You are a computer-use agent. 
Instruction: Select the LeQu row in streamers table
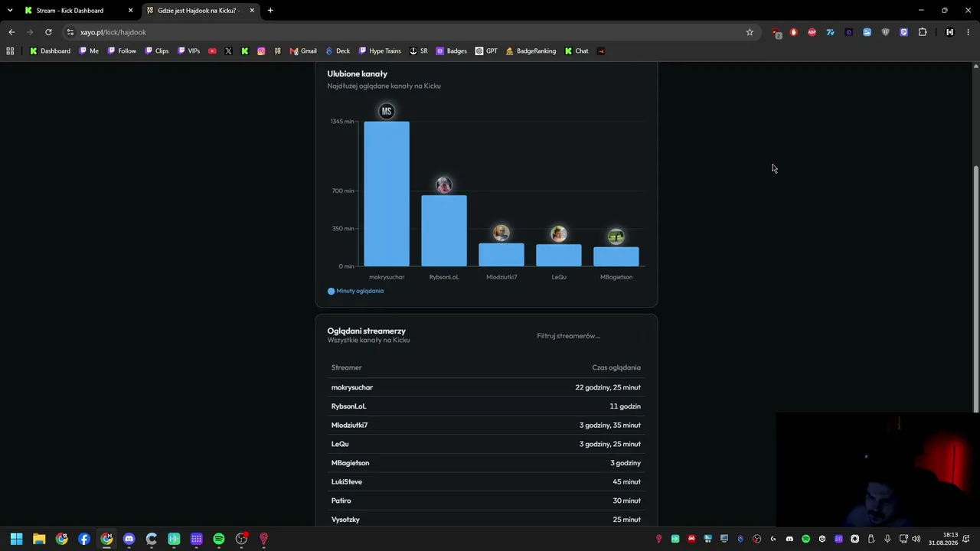pyautogui.click(x=486, y=444)
